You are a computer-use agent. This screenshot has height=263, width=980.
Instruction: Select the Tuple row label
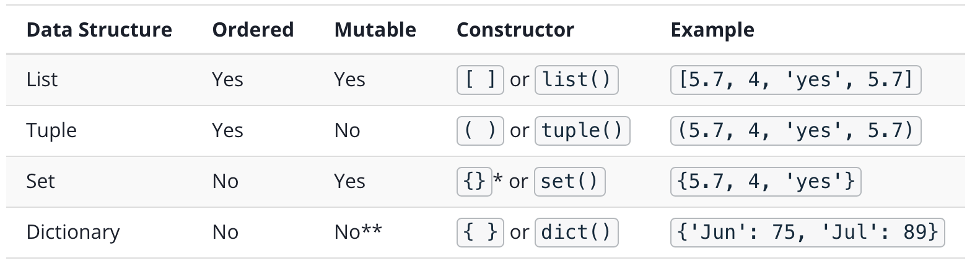point(51,130)
